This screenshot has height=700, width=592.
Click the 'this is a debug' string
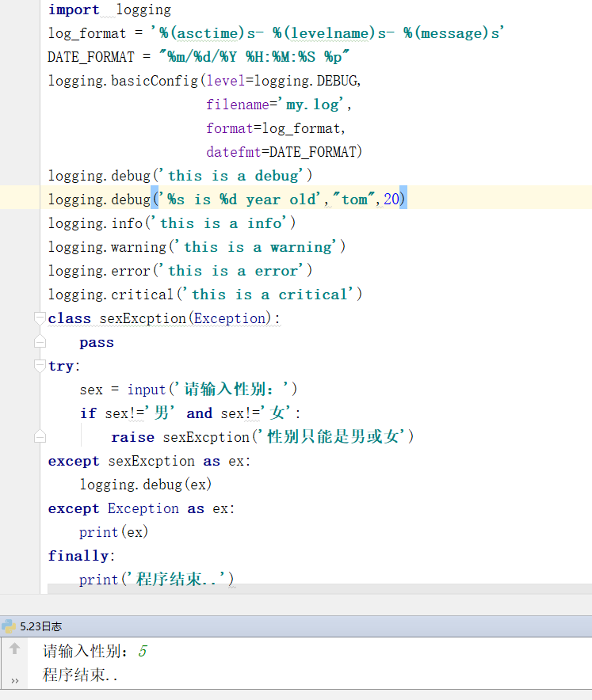[231, 176]
